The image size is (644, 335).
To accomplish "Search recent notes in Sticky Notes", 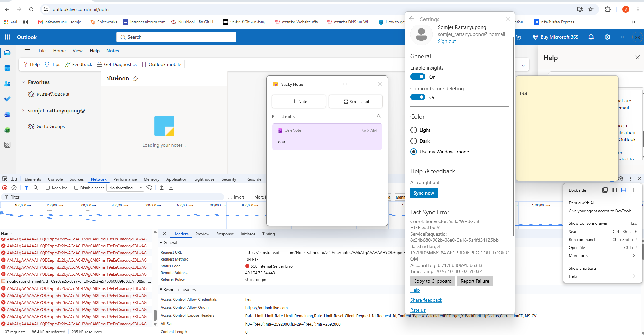I will point(379,116).
